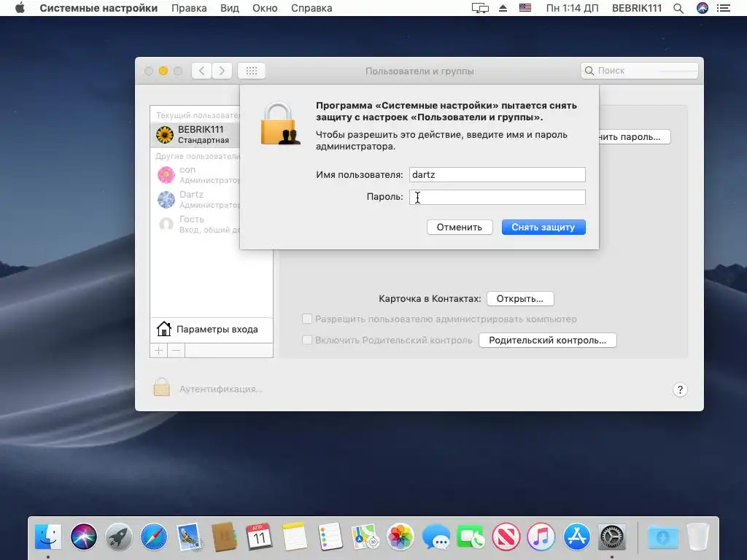Show all preferences grid button

251,71
